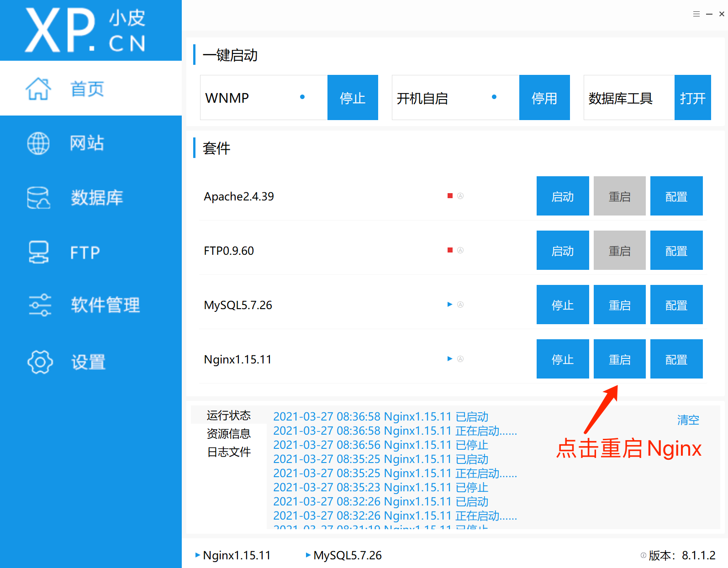Start Apache2.4.39 with 启动
The height and width of the screenshot is (568, 728).
point(563,196)
